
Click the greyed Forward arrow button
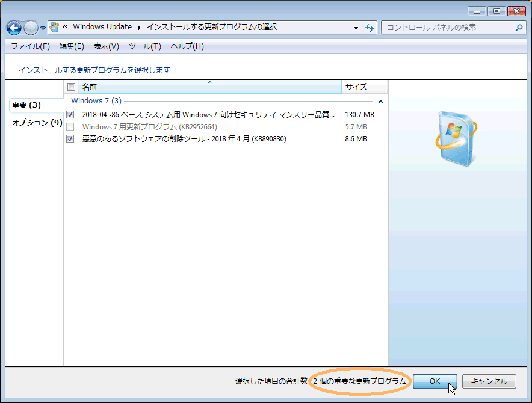(31, 28)
